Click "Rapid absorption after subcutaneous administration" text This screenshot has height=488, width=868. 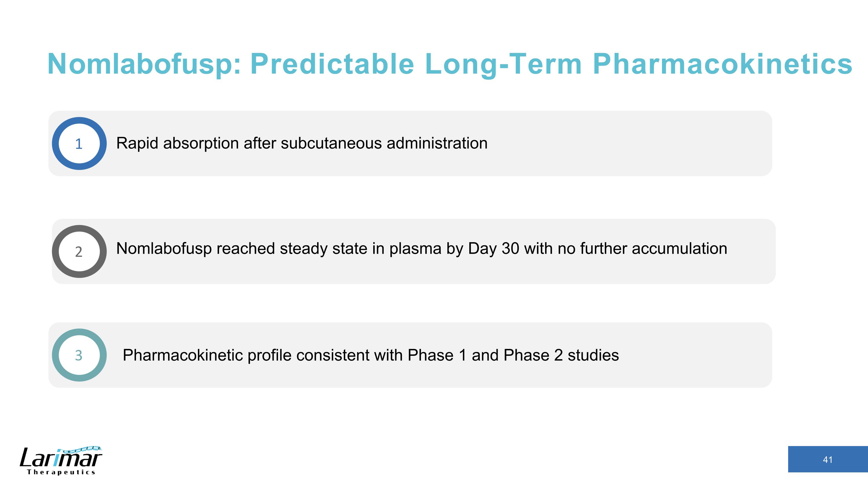pos(301,143)
